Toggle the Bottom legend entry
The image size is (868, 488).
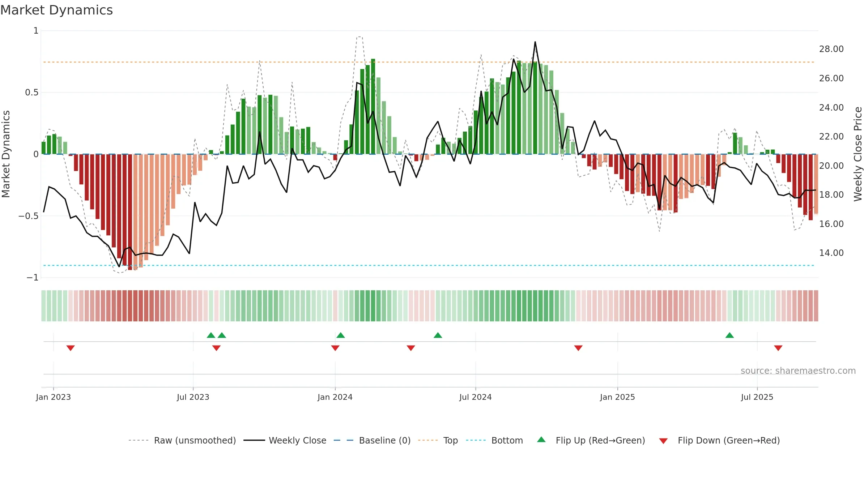point(494,440)
